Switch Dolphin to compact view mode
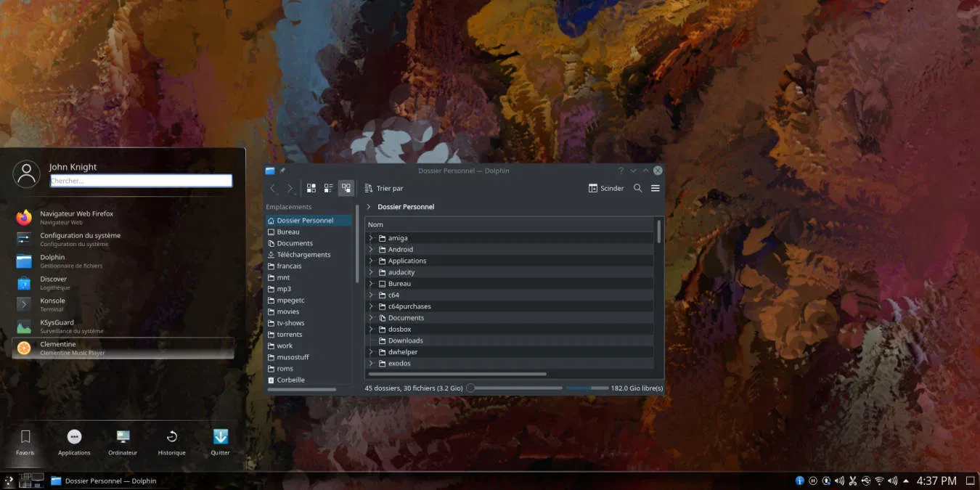 [328, 188]
